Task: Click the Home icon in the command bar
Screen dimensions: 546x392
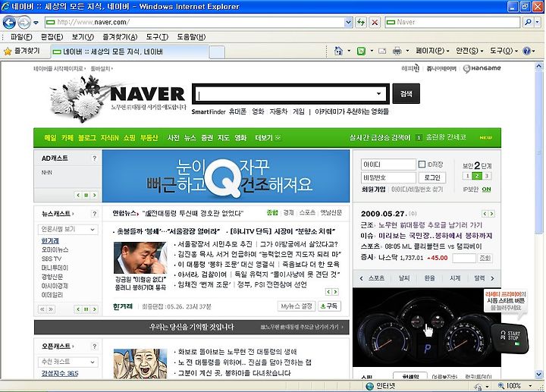Action: pos(338,51)
